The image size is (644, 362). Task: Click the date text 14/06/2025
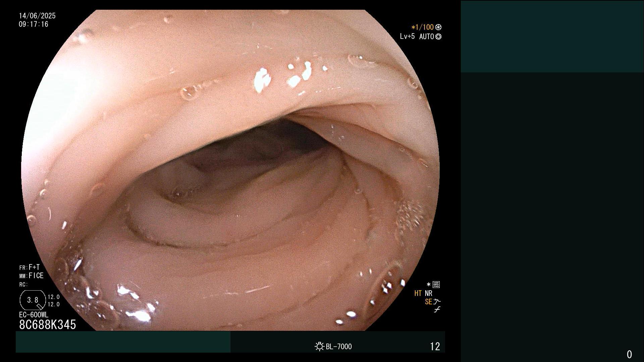tap(37, 16)
